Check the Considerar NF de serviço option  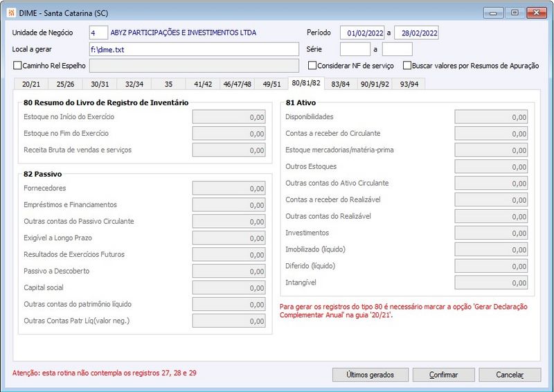(x=312, y=66)
